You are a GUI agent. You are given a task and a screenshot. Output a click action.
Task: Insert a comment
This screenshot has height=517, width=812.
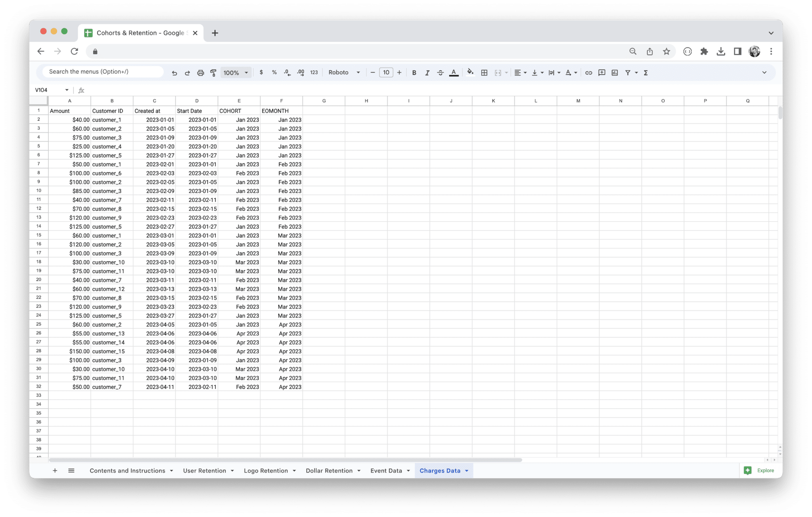tap(601, 72)
